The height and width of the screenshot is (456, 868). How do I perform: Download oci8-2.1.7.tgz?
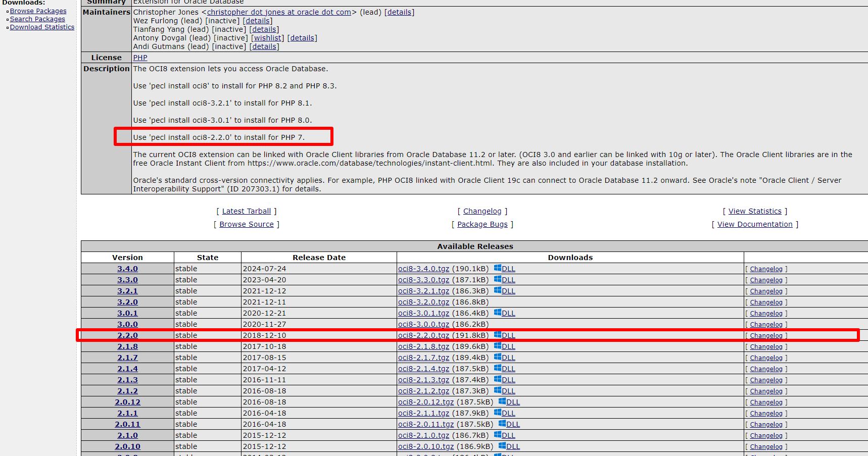pos(423,358)
